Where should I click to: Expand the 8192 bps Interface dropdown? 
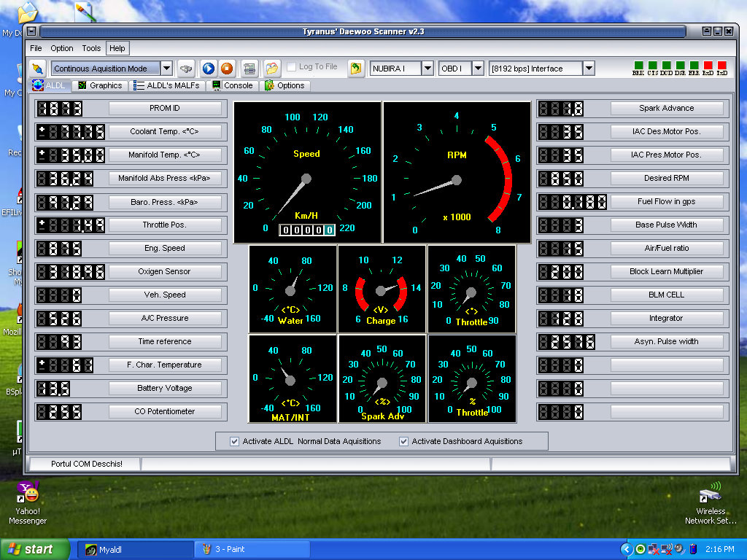tap(589, 69)
